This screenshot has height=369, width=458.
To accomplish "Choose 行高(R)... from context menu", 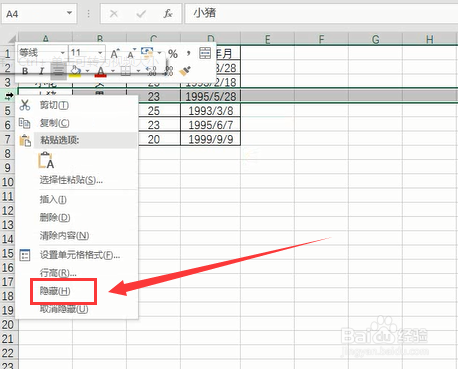I will (x=77, y=273).
